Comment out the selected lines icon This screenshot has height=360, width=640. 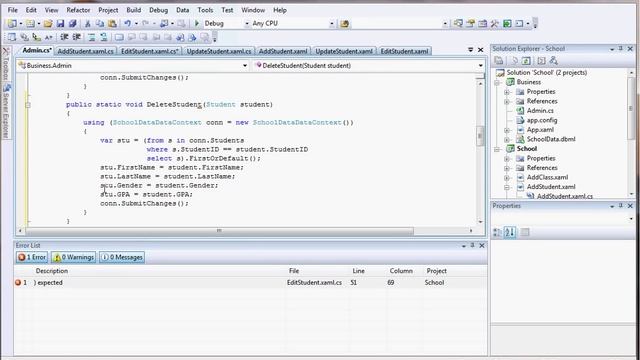(92, 38)
